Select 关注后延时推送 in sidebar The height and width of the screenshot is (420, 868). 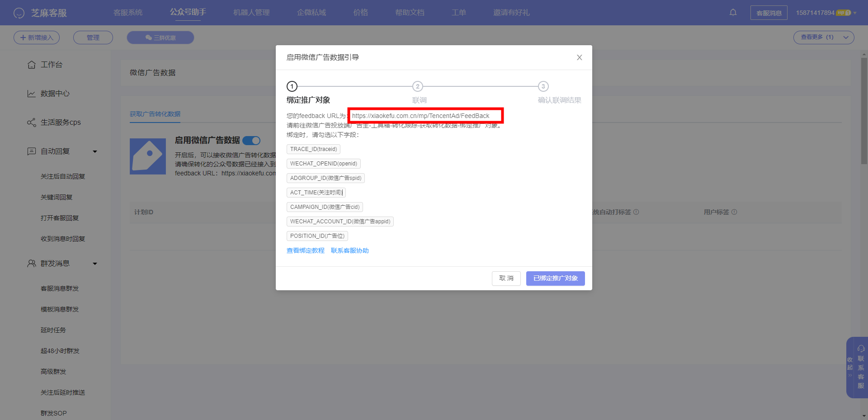tap(63, 392)
